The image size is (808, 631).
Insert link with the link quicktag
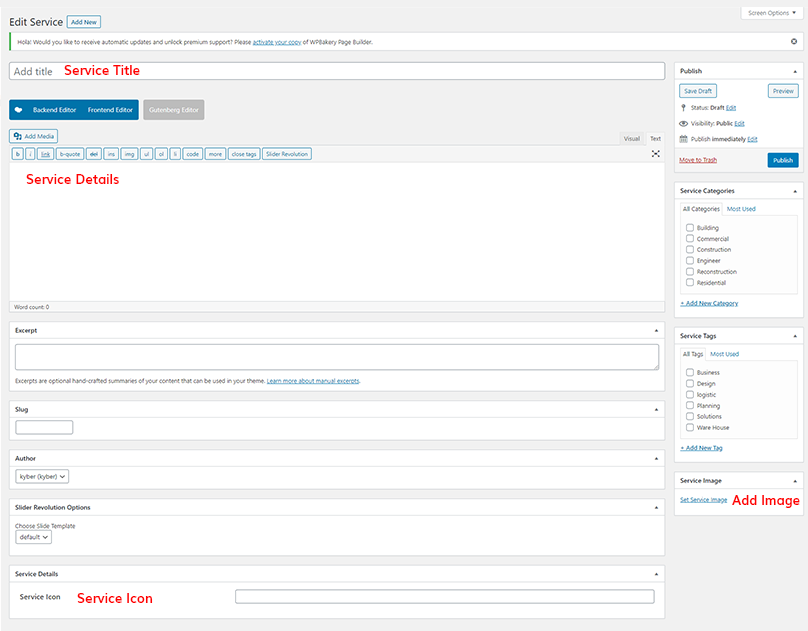[45, 154]
